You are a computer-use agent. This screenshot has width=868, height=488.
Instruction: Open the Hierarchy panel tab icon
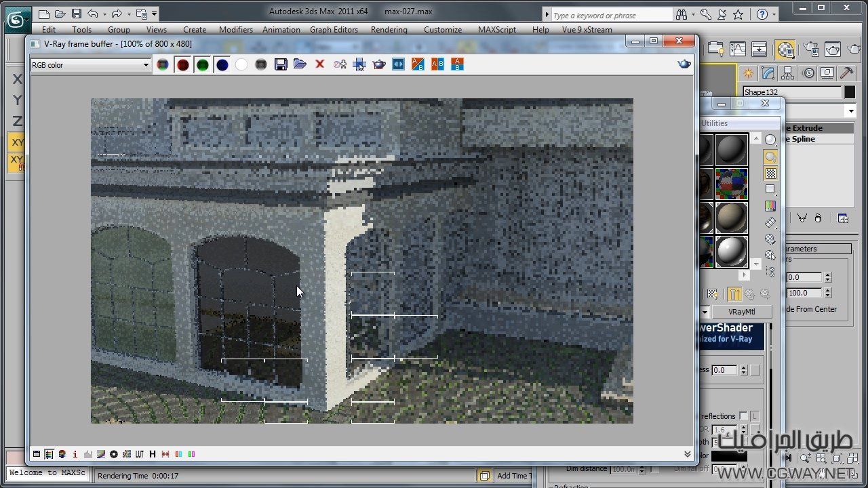[x=787, y=73]
